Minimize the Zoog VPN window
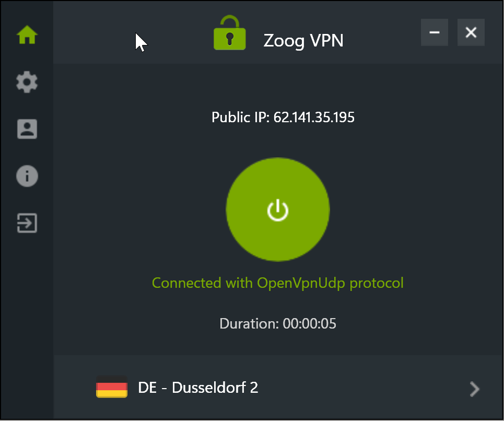The height and width of the screenshot is (421, 504). (x=435, y=32)
